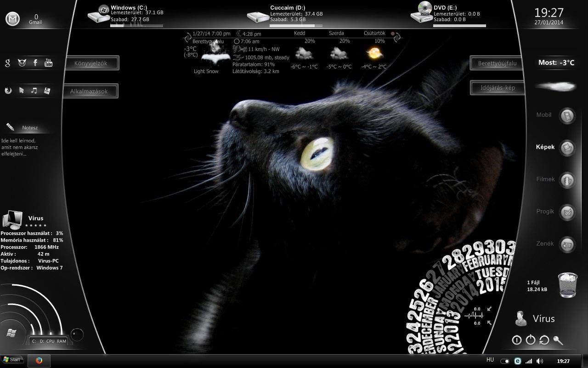Click the Berettyóújfalu location button
Viewport: 588px width, 368px height.
pyautogui.click(x=498, y=63)
